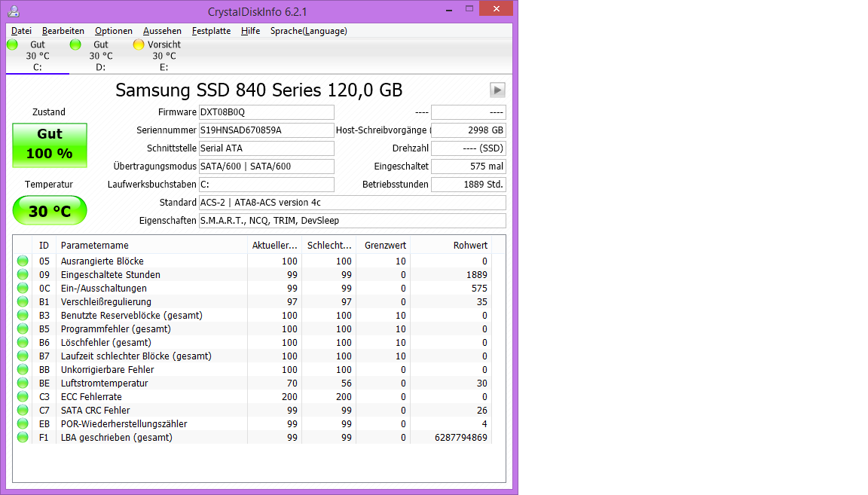Switch to drive D: tab

point(101,56)
